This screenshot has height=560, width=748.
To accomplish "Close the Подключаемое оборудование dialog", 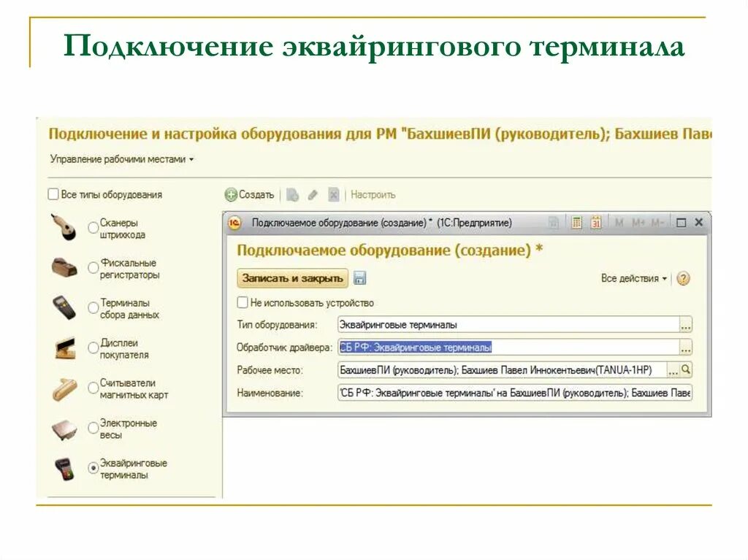I will tap(699, 222).
